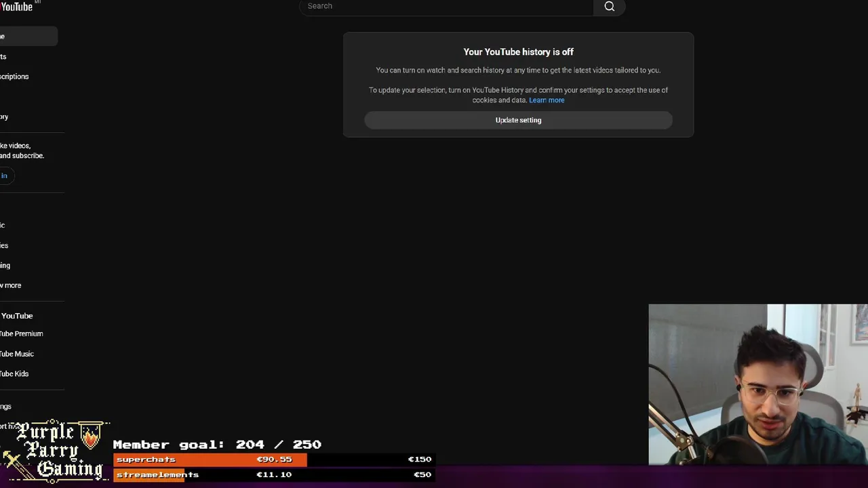The width and height of the screenshot is (868, 488).
Task: Click the streamelements €11.10 progress bar
Action: (x=149, y=474)
